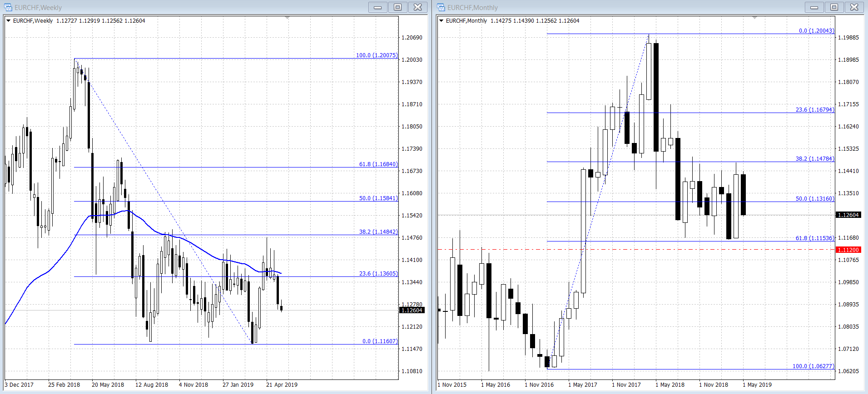Image resolution: width=868 pixels, height=394 pixels.
Task: Click the current price 1.12604 tag on Weekly chart
Action: click(x=412, y=310)
